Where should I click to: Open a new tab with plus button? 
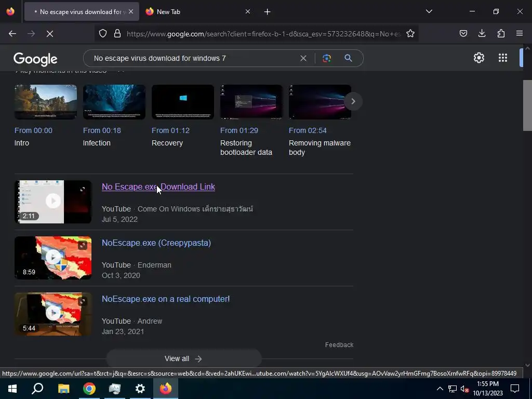[268, 12]
